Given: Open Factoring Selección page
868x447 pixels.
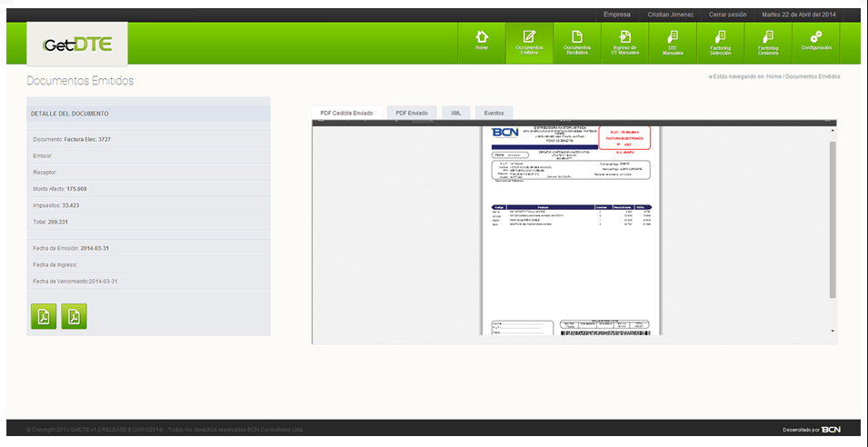Looking at the screenshot, I should (721, 41).
